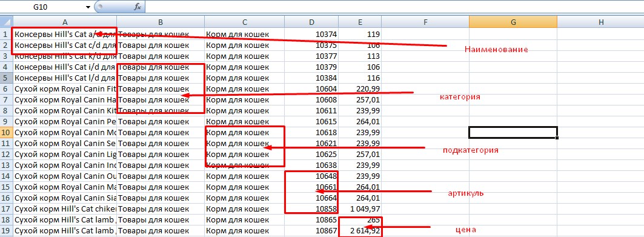Click cell with 'Консервы Hill's Cat l/d'
The image size is (644, 237).
point(65,78)
